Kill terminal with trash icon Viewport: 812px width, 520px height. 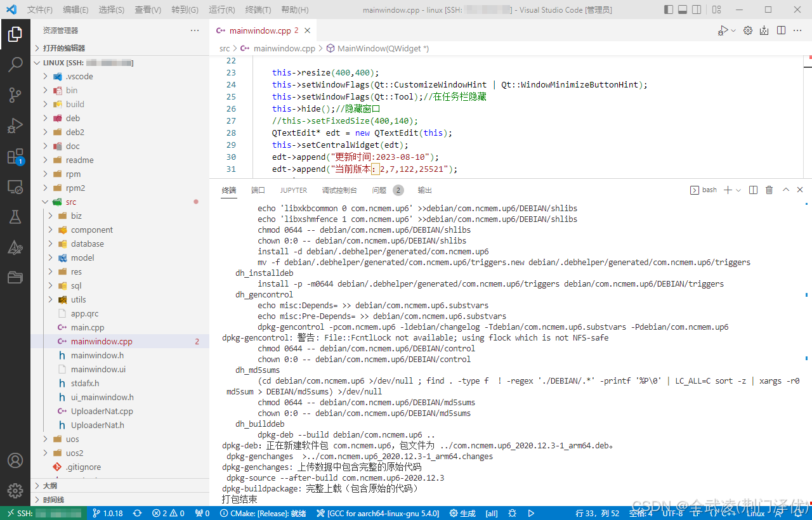(769, 190)
